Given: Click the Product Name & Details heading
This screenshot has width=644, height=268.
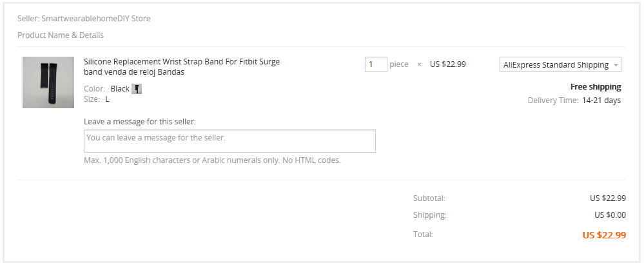Looking at the screenshot, I should (x=61, y=35).
